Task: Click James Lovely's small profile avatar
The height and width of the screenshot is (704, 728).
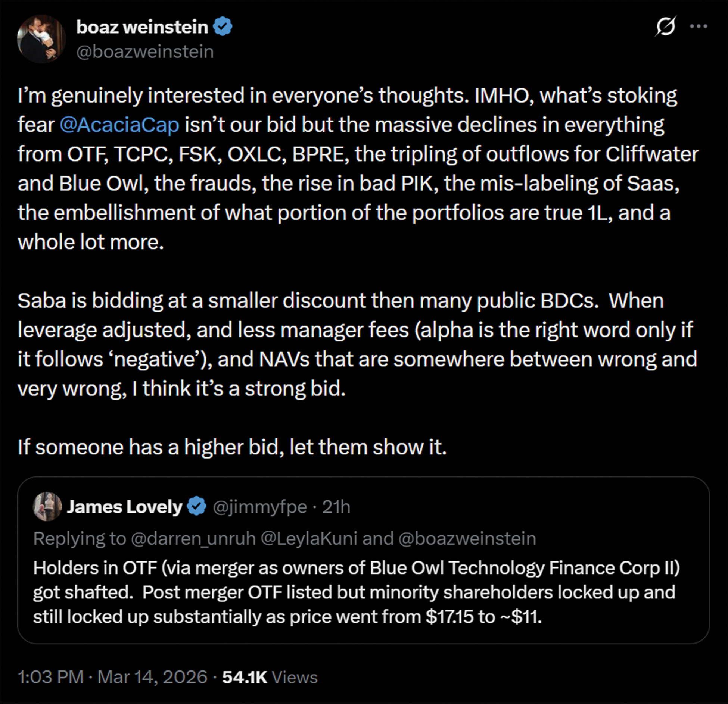Action: [x=47, y=506]
